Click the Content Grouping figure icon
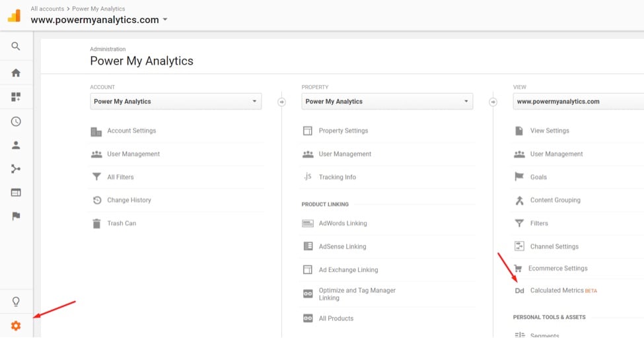644x338 pixels. click(x=519, y=200)
